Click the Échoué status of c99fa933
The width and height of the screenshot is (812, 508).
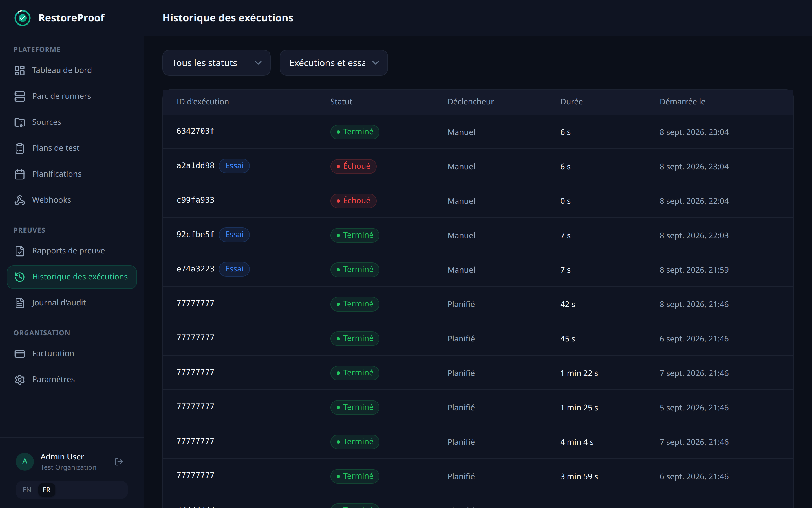coord(353,201)
